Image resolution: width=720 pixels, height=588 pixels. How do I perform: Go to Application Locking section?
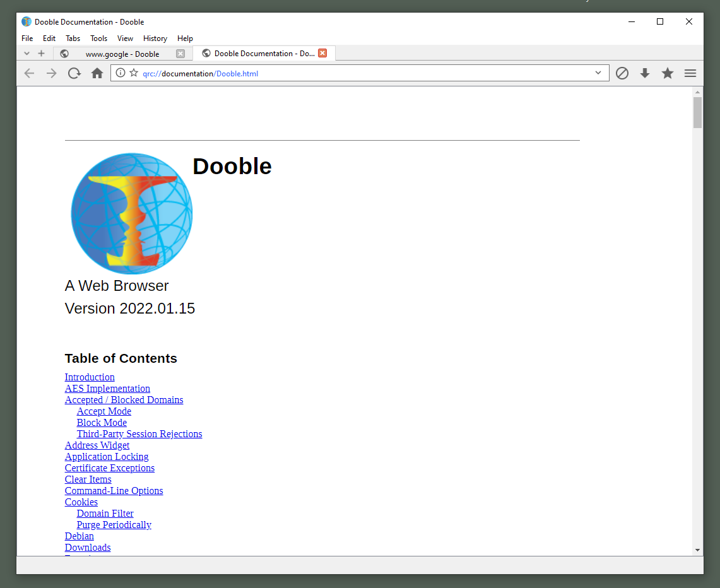tap(107, 457)
